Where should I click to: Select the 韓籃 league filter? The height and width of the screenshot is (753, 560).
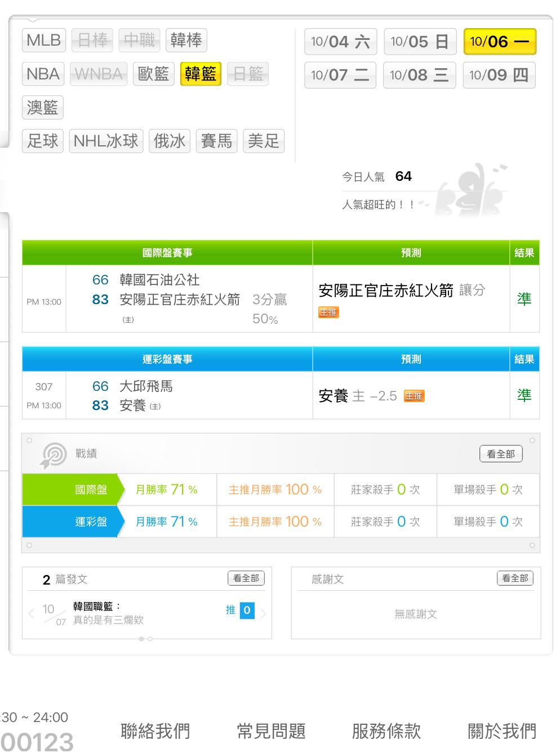click(x=200, y=74)
